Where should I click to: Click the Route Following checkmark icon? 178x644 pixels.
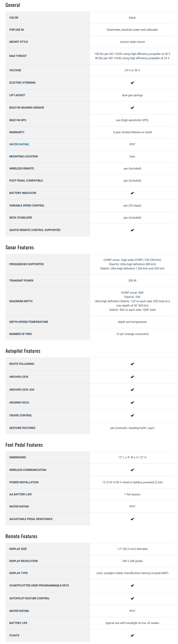pos(132,364)
